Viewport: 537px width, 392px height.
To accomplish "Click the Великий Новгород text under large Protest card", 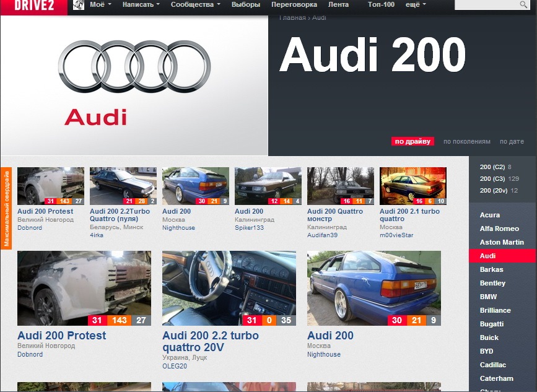I will point(46,346).
